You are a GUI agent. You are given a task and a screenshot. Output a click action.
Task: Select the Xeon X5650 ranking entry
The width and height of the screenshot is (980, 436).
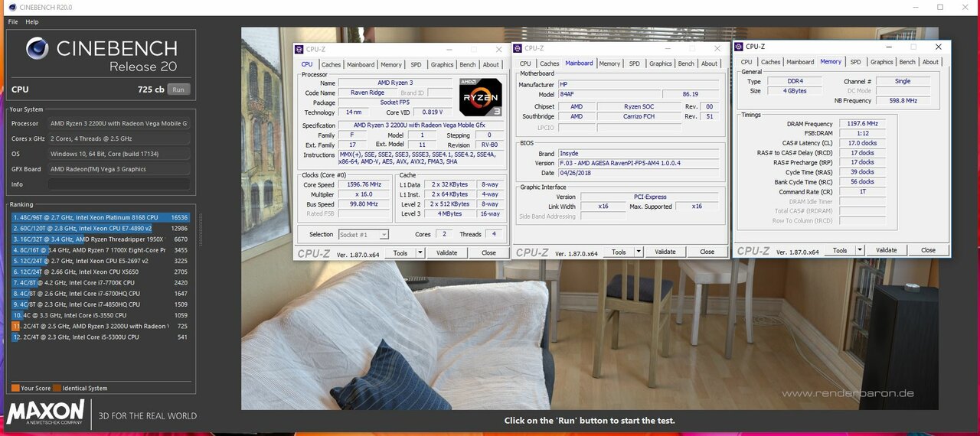(100, 272)
